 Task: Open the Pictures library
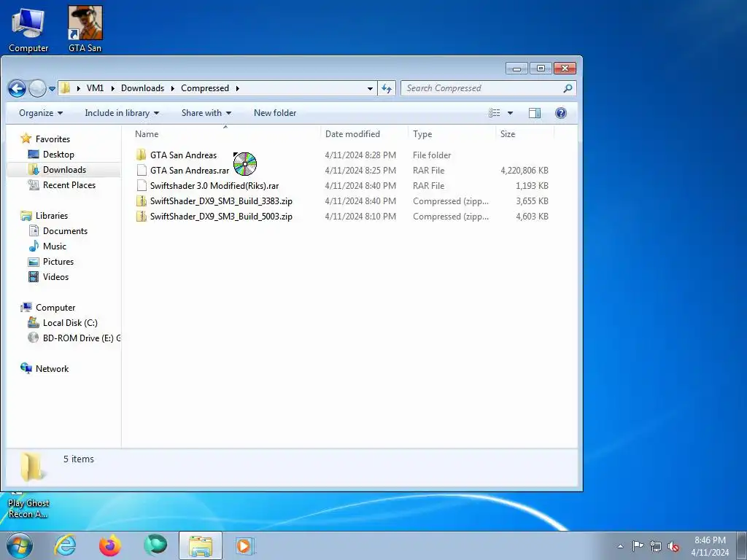pos(58,262)
